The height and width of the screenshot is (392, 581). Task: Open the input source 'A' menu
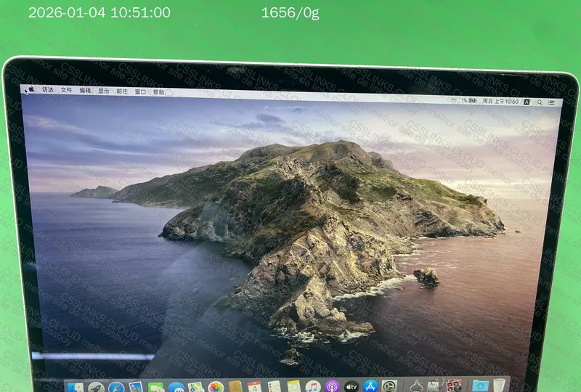(527, 102)
